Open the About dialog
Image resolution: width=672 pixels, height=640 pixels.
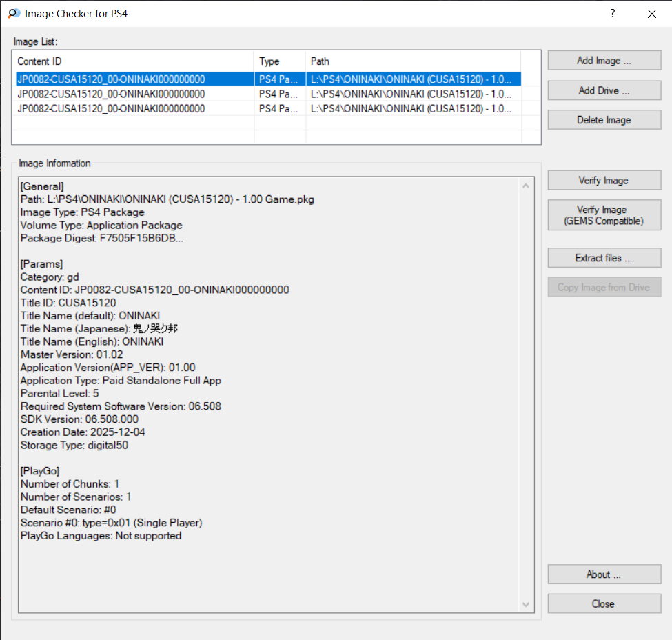(x=604, y=574)
